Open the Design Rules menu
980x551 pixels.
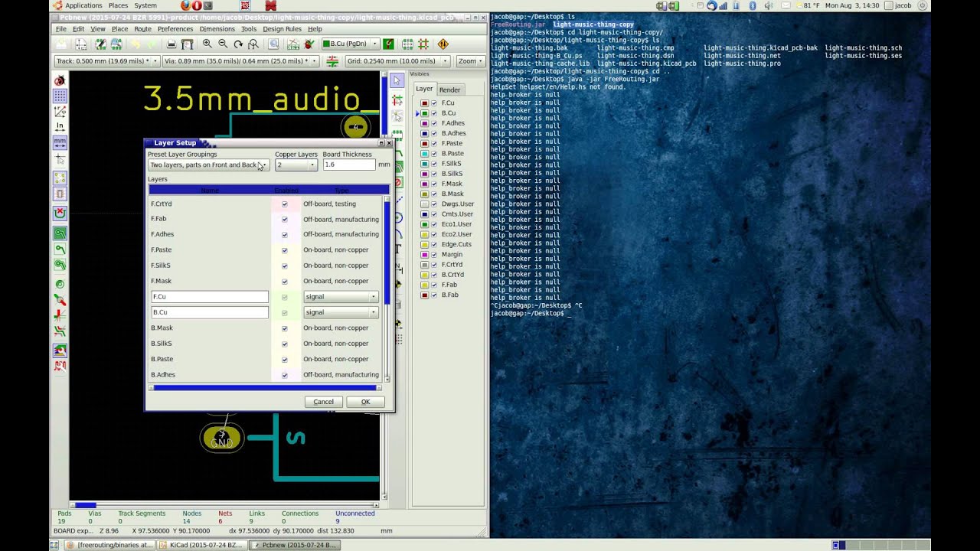pos(282,29)
